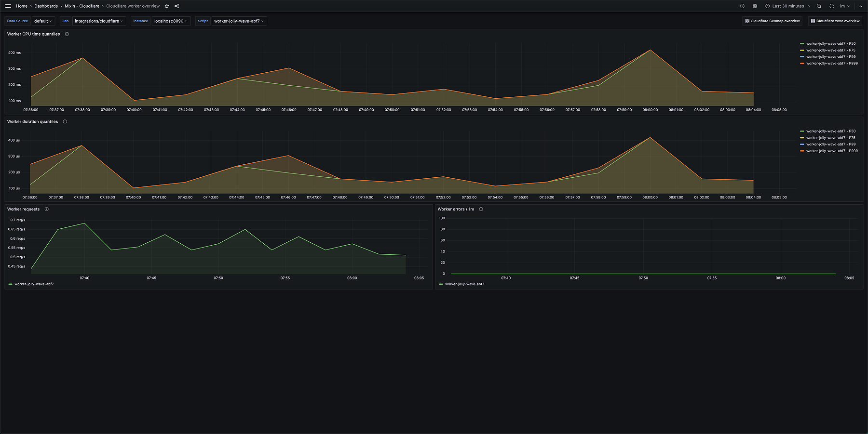Open the dashboard settings gear
This screenshot has width=868, height=434.
(754, 6)
